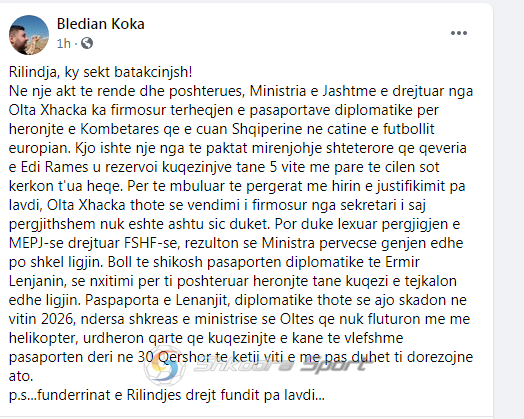
Task: Click the Shkodra Sport watermark text
Action: [x=282, y=366]
